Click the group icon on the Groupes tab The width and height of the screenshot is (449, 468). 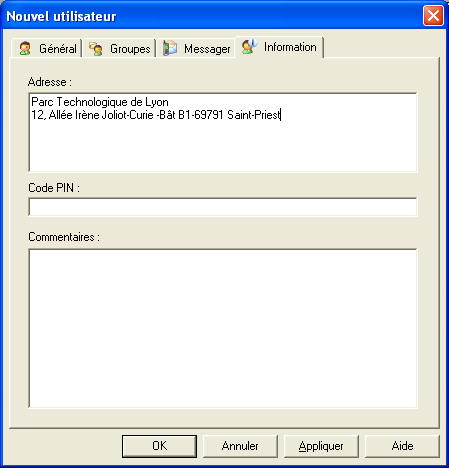pos(96,49)
